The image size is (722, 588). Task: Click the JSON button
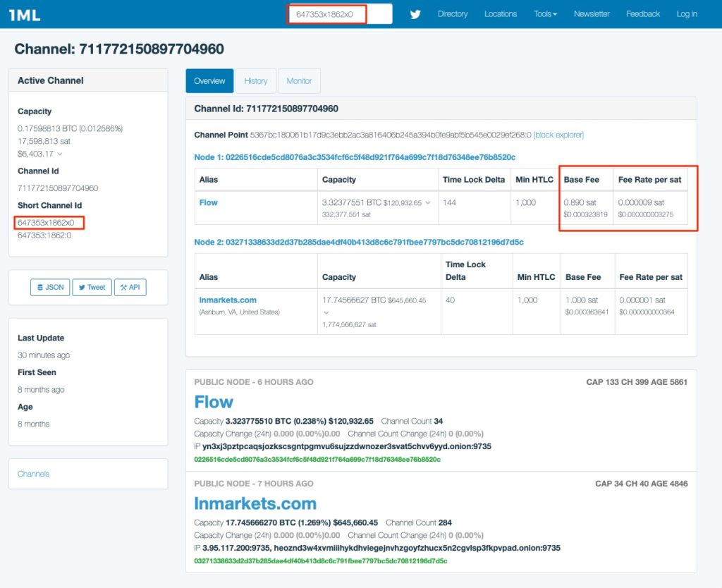(x=50, y=288)
